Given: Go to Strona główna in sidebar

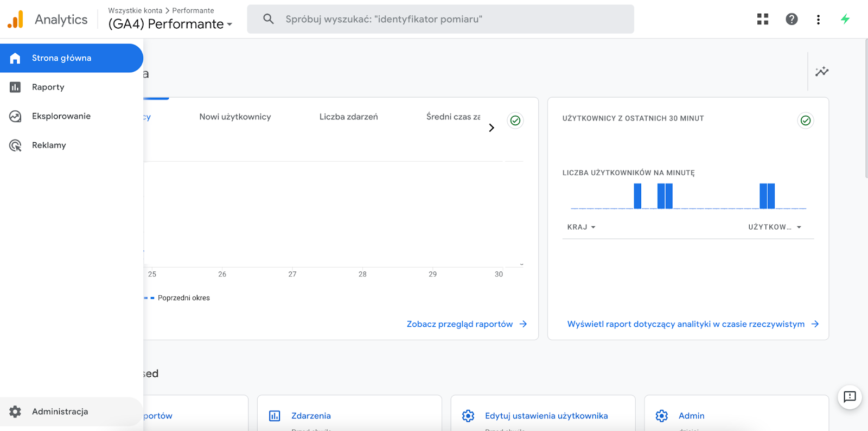Looking at the screenshot, I should (72, 58).
